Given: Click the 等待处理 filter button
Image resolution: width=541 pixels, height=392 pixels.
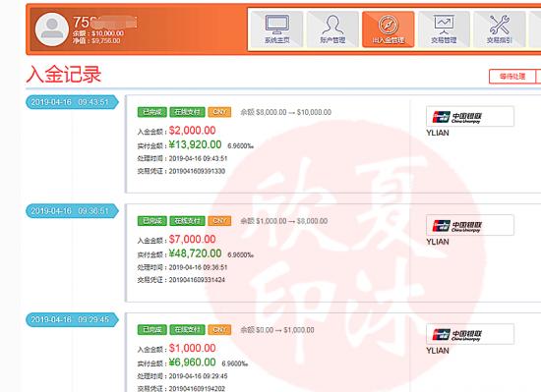Looking at the screenshot, I should pos(512,76).
